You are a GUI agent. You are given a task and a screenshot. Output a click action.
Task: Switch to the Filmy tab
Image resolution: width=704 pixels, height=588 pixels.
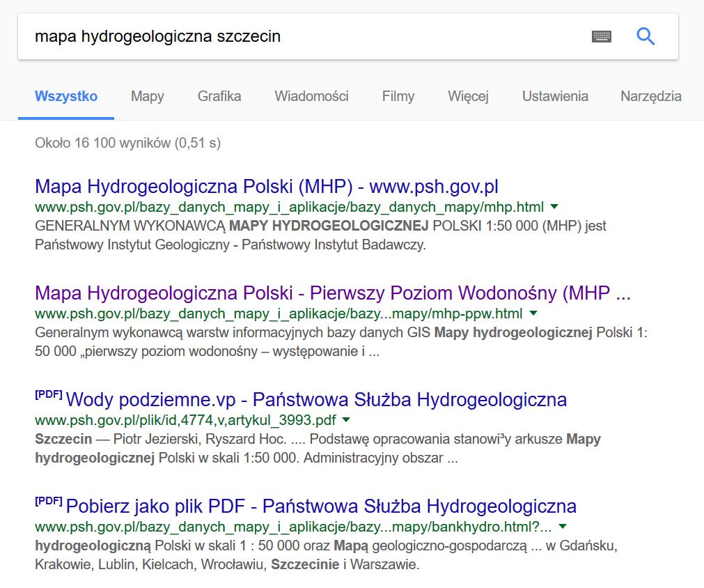(398, 97)
